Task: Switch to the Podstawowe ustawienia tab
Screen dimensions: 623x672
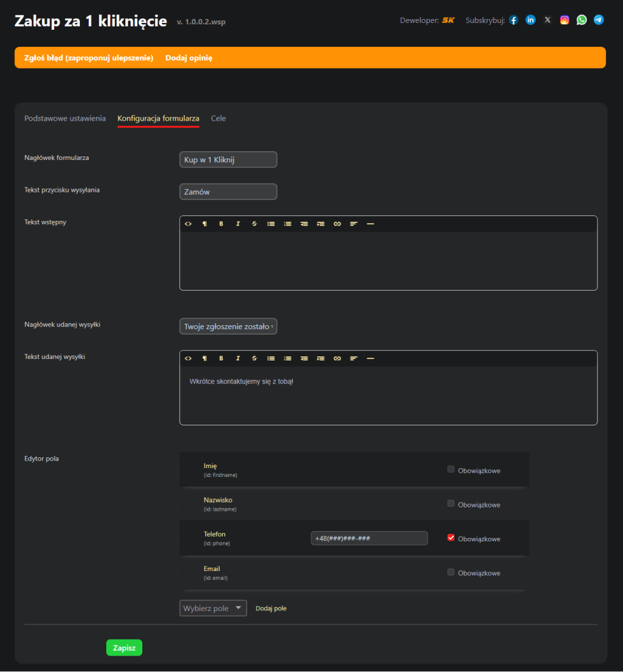Action: [x=65, y=119]
